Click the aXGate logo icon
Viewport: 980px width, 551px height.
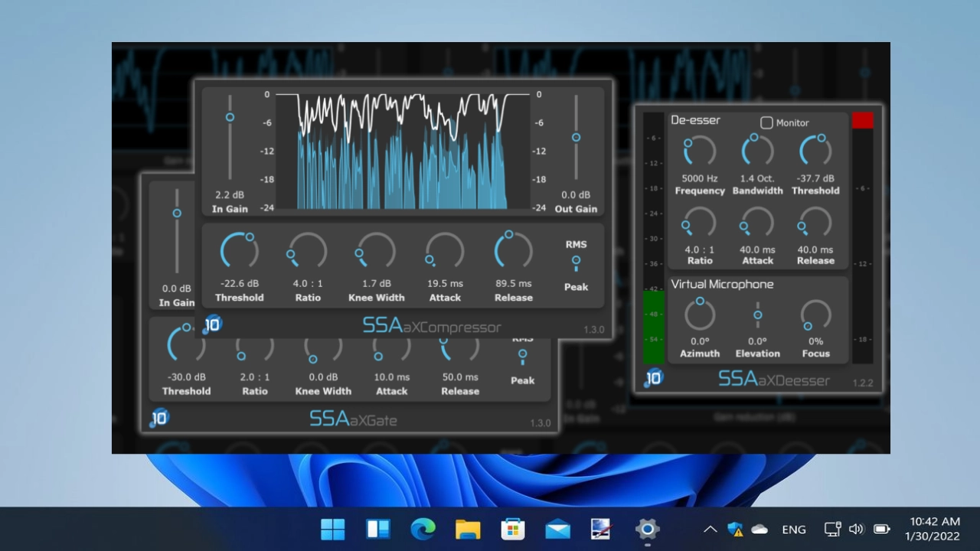pyautogui.click(x=158, y=418)
